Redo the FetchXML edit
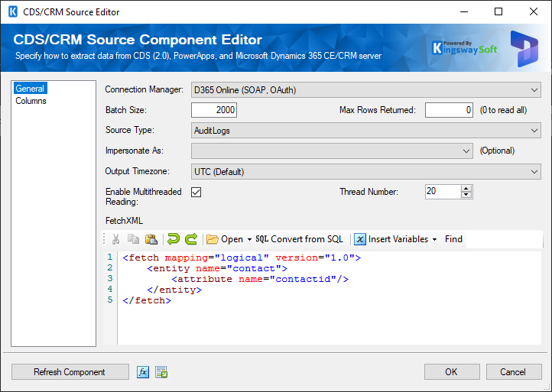The image size is (552, 392). tap(191, 239)
